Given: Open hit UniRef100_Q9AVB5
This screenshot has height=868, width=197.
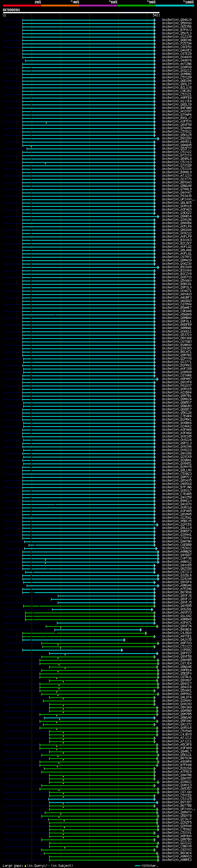Looking at the screenshot, I should point(177,660).
